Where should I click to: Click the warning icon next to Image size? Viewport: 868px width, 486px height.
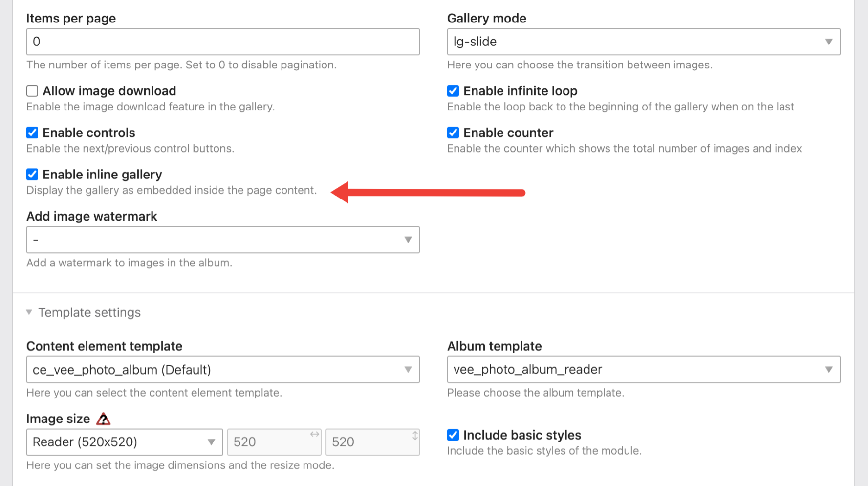[x=104, y=419]
